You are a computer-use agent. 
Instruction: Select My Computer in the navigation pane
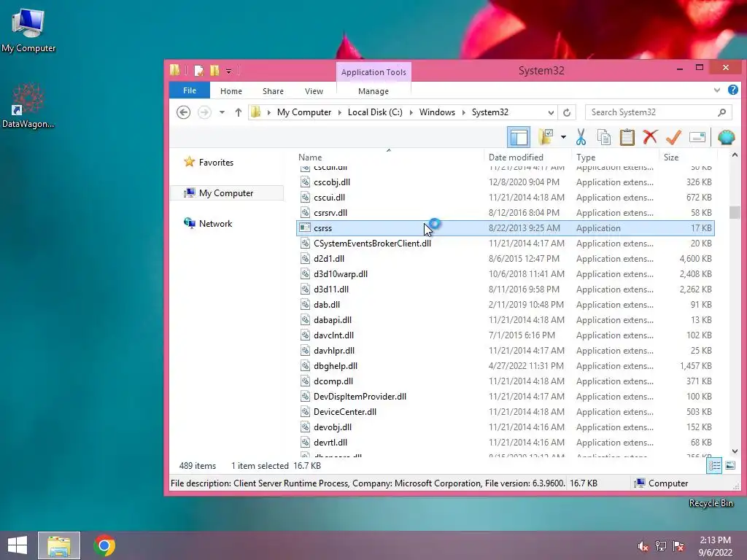pyautogui.click(x=227, y=192)
